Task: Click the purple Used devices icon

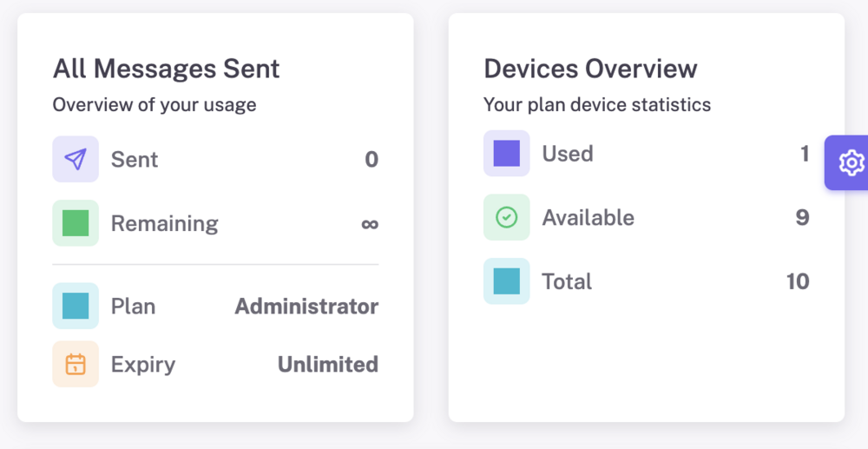Action: [x=507, y=154]
